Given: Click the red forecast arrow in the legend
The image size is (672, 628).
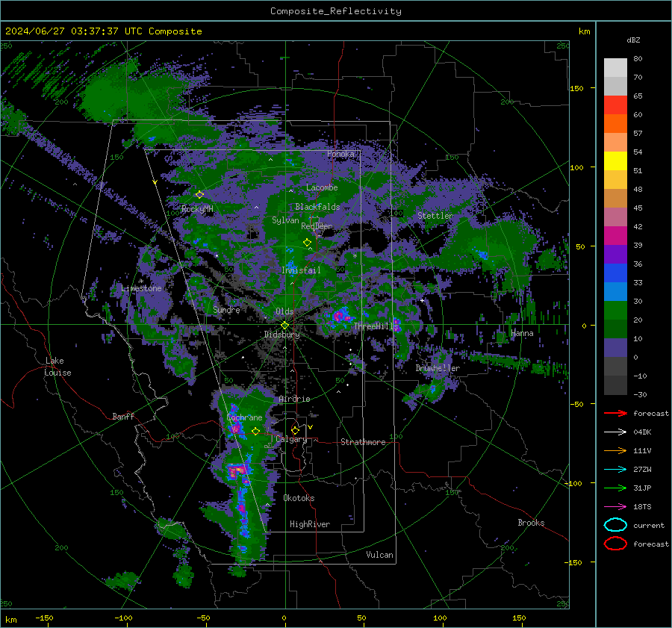Looking at the screenshot, I should (615, 413).
